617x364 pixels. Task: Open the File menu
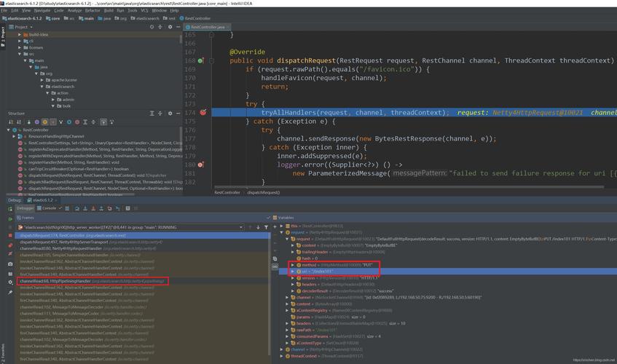point(4,10)
